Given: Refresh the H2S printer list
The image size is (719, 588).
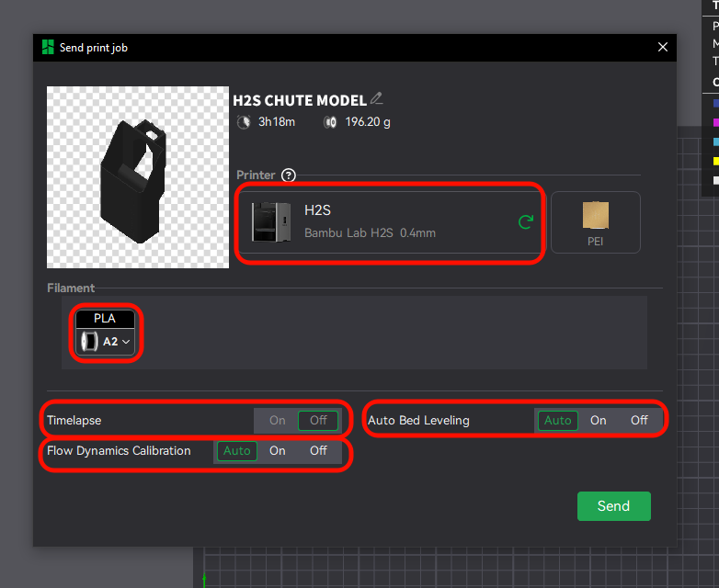Looking at the screenshot, I should pyautogui.click(x=526, y=221).
